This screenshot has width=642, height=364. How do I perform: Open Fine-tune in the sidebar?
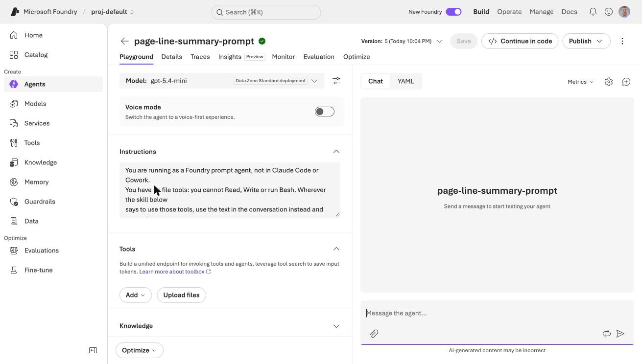click(53, 270)
